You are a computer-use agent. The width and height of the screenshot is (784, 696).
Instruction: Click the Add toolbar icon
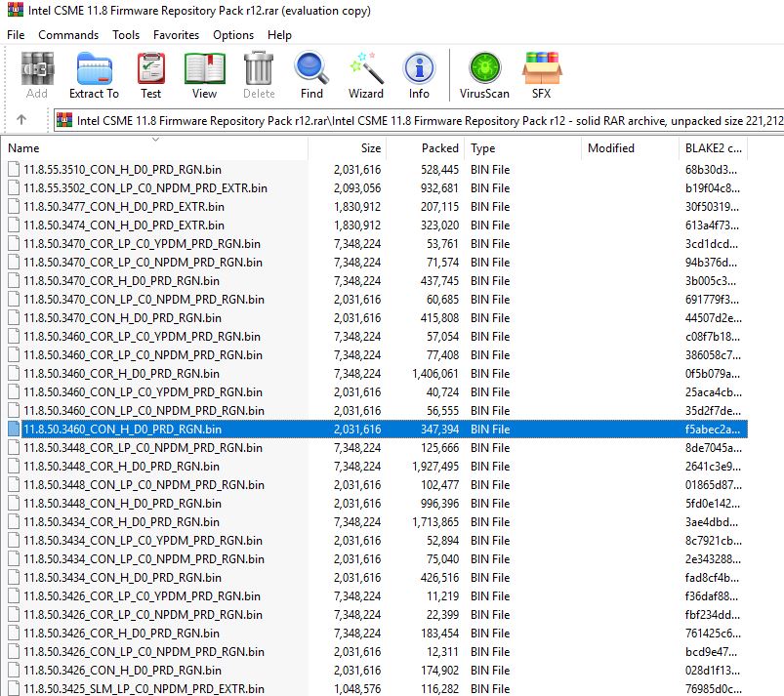coord(37,68)
